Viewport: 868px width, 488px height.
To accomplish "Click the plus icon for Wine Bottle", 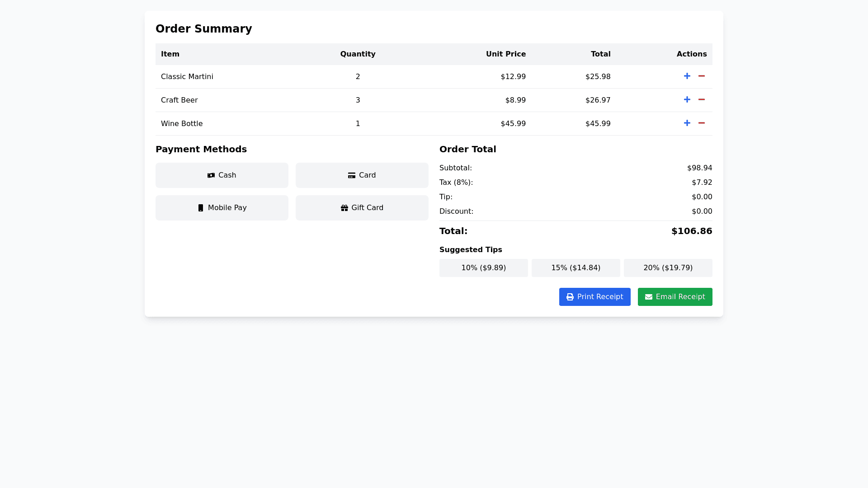I will 687,123.
